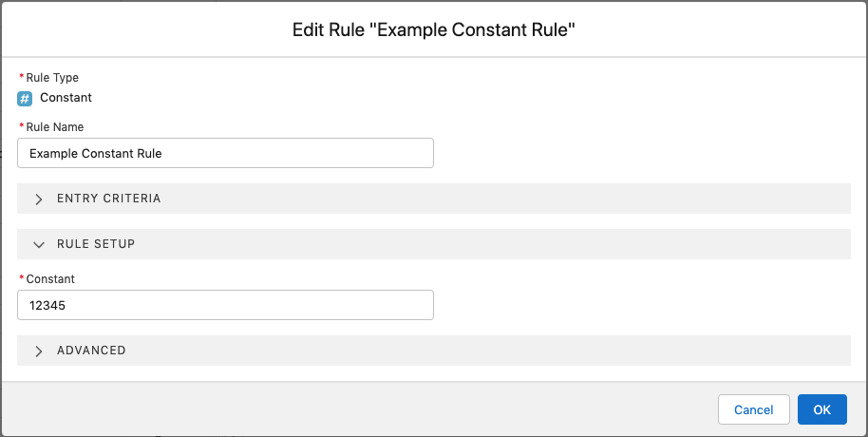Expand the Entry Criteria section chevron
This screenshot has width=868, height=437.
(39, 199)
